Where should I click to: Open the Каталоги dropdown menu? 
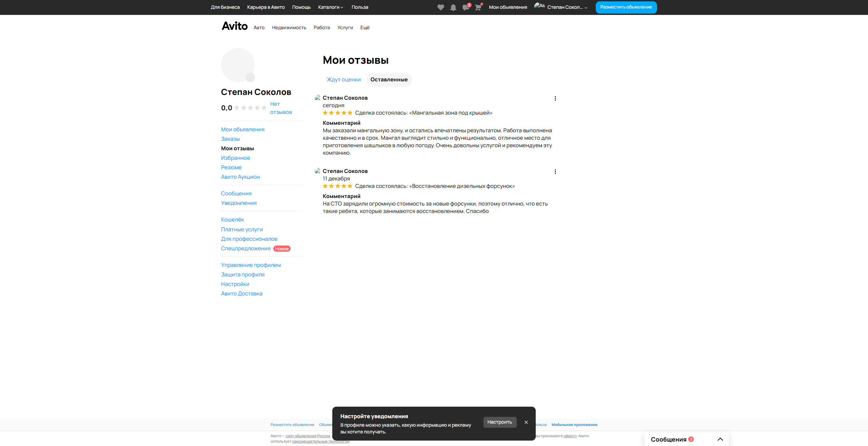[331, 7]
